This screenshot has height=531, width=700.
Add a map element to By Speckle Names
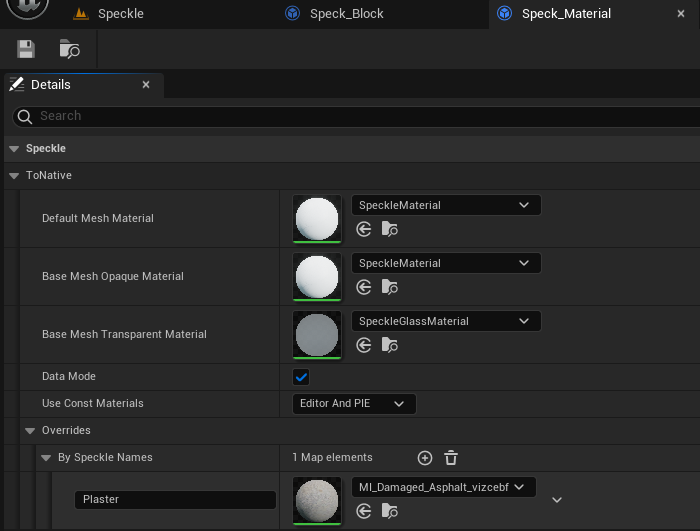tap(425, 458)
